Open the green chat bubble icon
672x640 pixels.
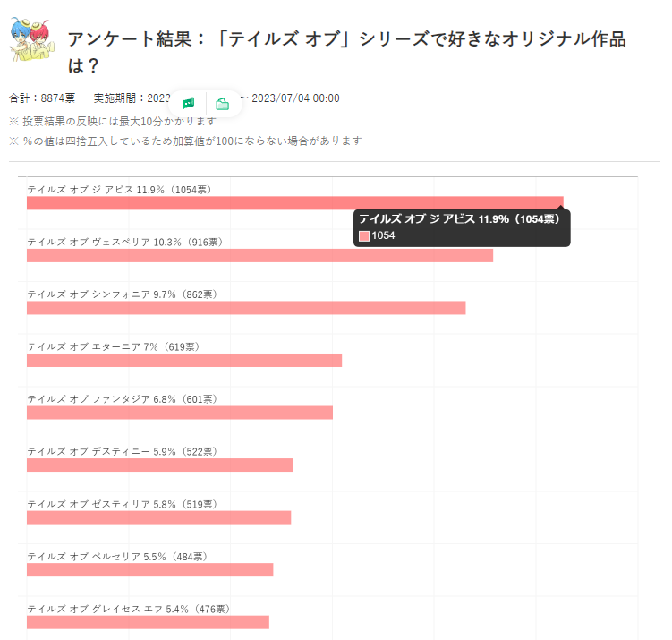click(188, 104)
